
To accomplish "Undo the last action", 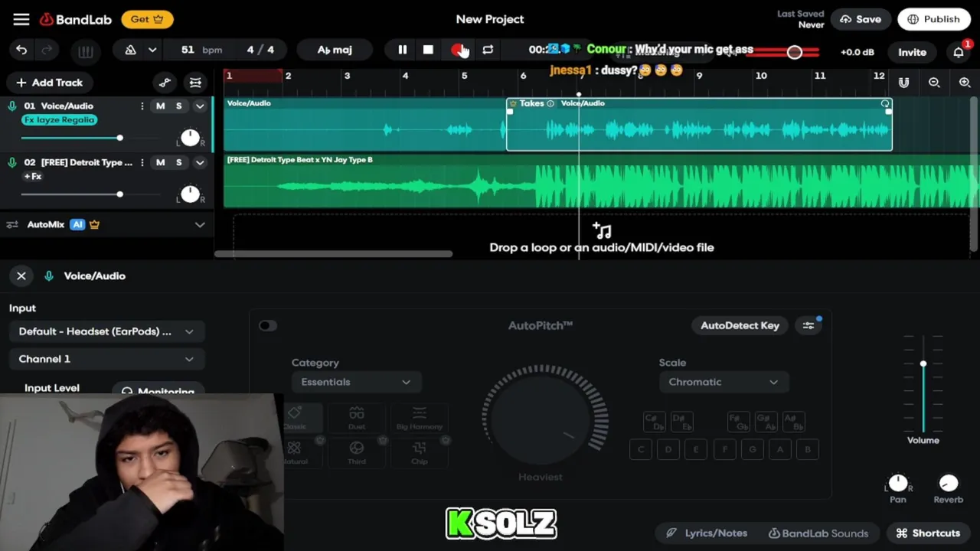I will click(x=21, y=50).
